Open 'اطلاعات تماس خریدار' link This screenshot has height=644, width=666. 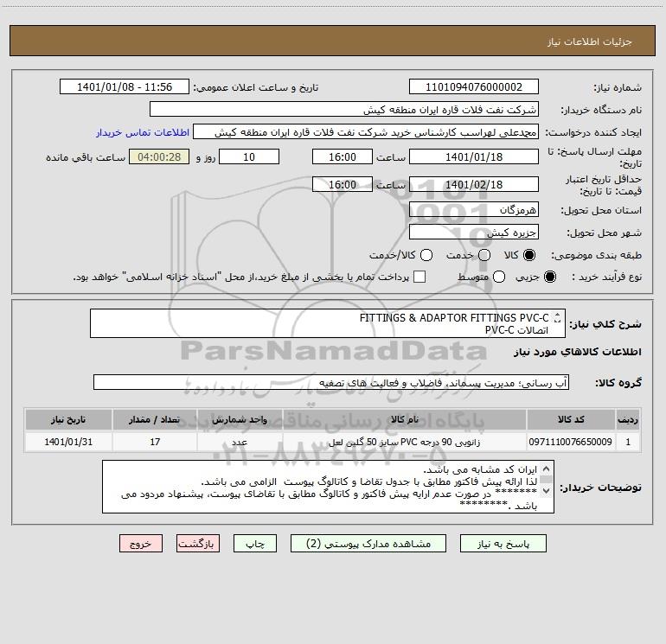143,132
